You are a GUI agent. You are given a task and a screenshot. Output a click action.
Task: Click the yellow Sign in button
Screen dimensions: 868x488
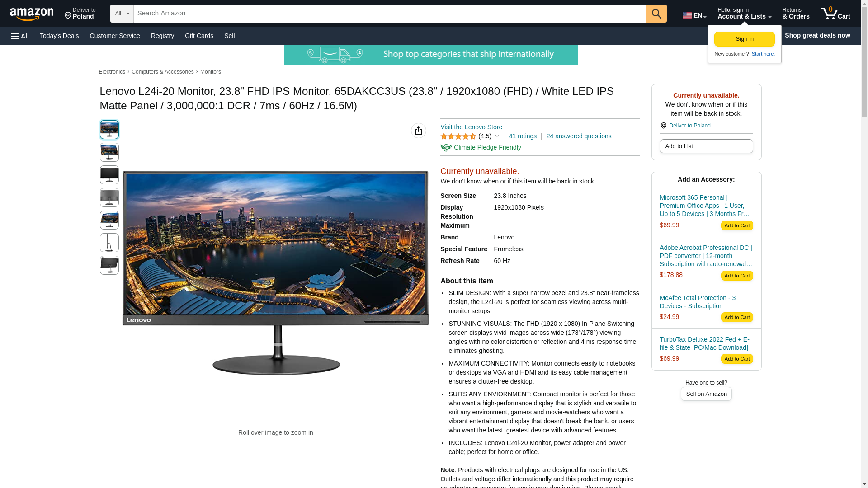click(x=745, y=39)
